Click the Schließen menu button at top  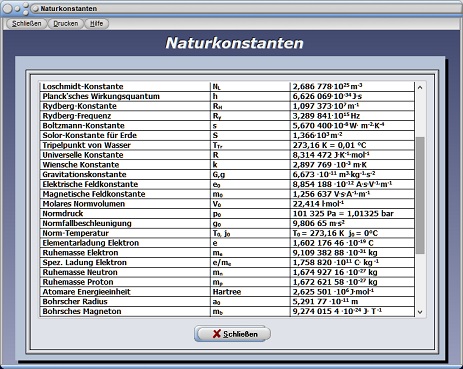click(x=26, y=24)
